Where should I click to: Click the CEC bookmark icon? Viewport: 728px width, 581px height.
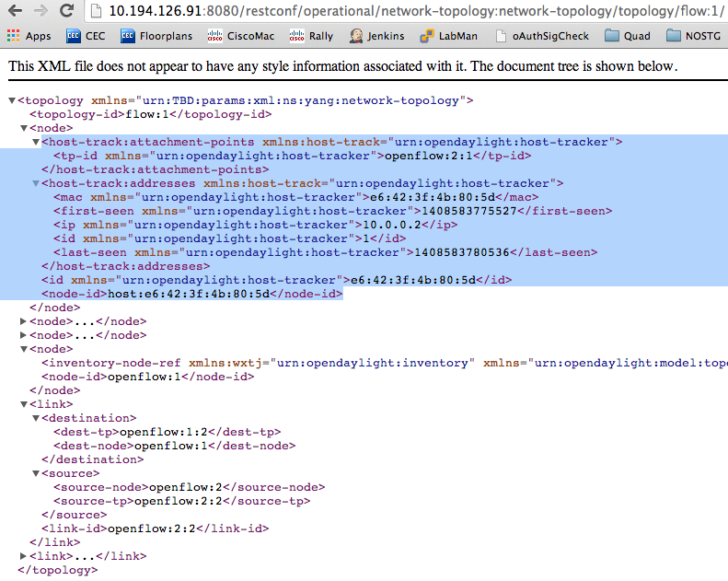click(74, 36)
